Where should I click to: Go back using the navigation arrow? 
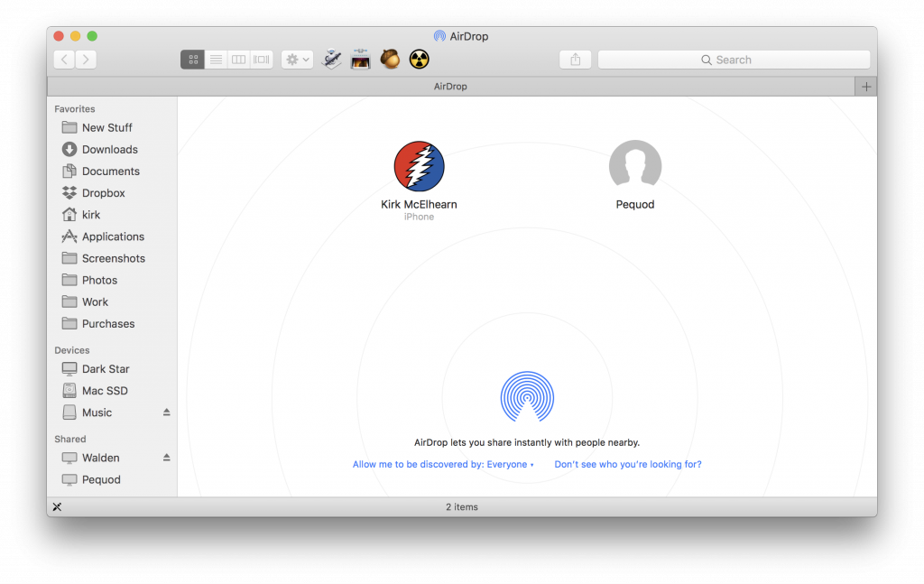(x=63, y=59)
